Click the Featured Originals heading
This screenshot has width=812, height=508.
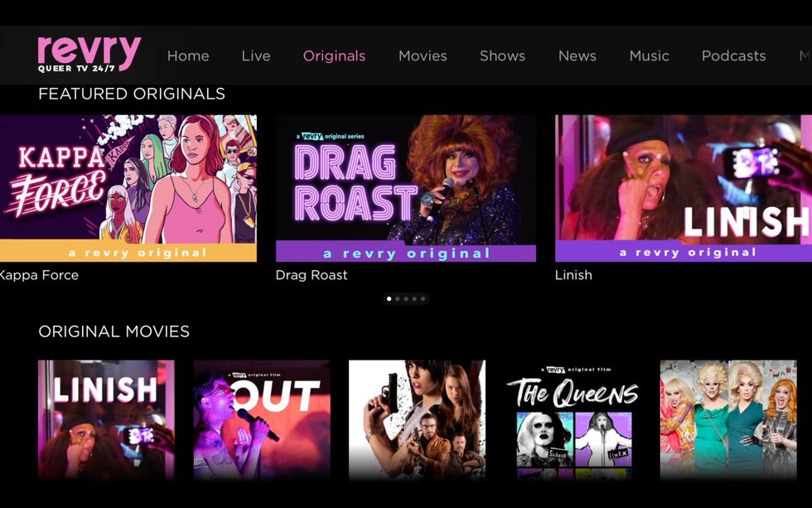[x=132, y=94]
